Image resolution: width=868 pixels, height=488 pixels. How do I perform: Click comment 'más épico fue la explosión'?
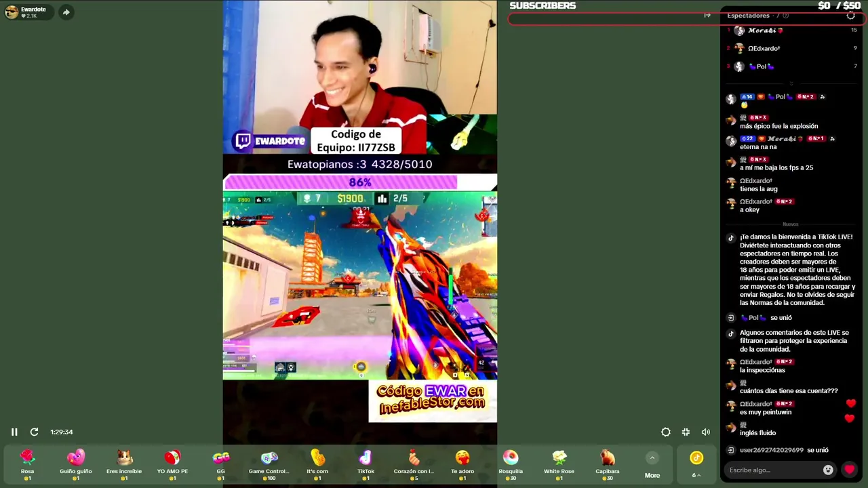tap(778, 126)
